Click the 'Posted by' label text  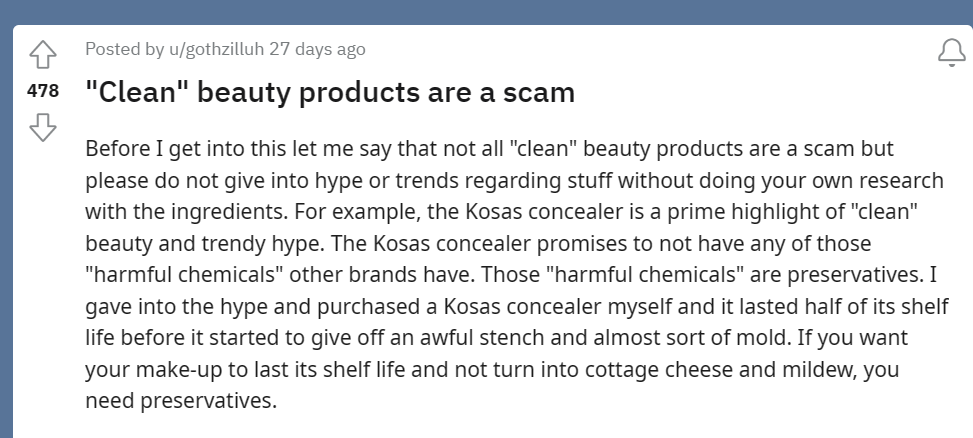125,49
